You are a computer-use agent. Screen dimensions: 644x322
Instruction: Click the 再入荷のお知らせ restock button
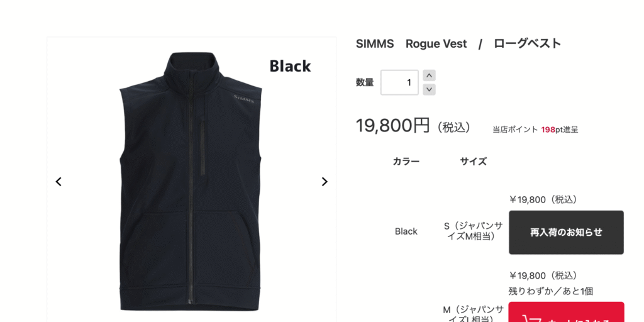(566, 233)
